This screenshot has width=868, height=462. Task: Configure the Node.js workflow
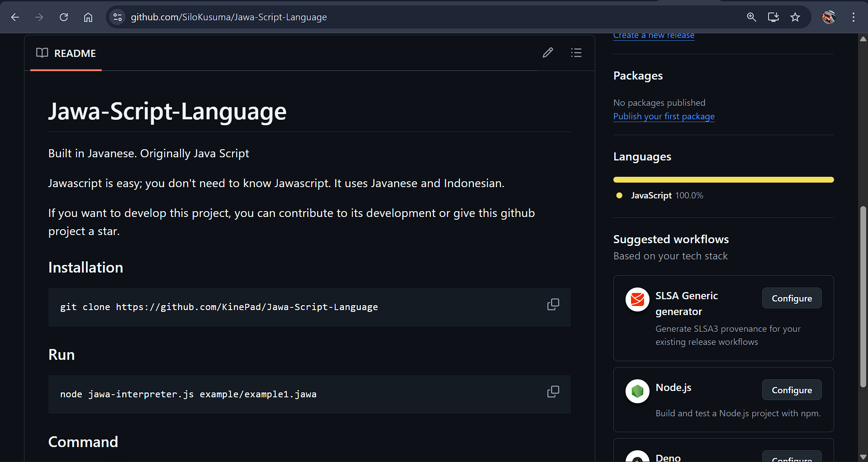791,390
